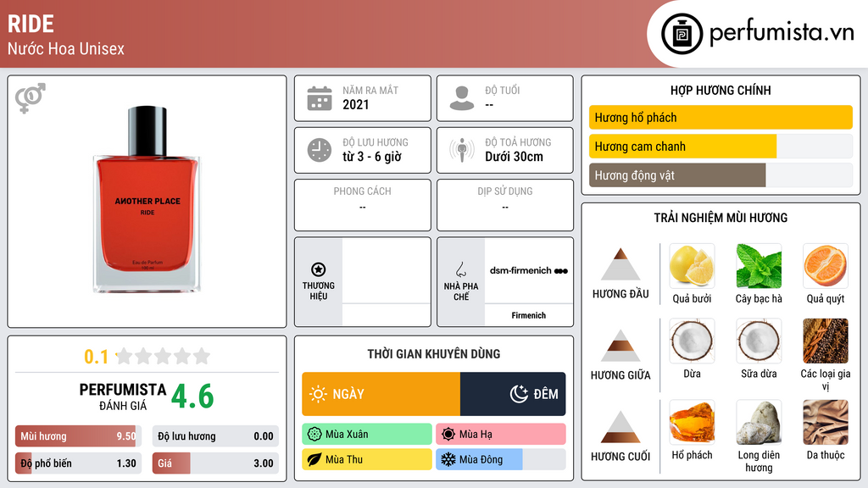Click the dsm-firmenich logo

[529, 270]
